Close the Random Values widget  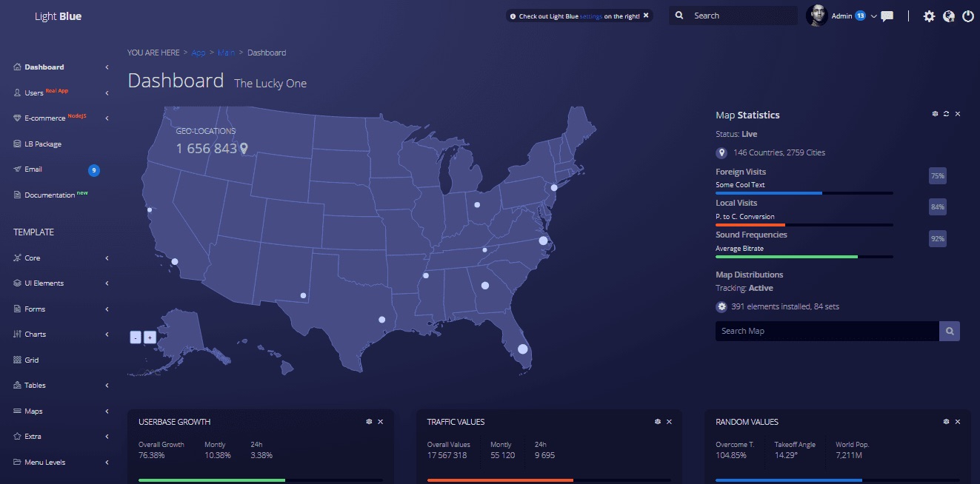[x=957, y=421]
